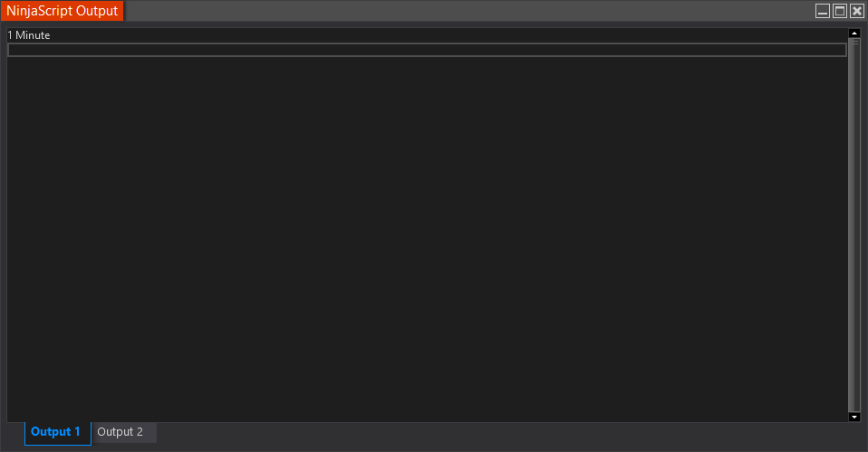
Task: Click the scroll up arrow
Action: [854, 34]
